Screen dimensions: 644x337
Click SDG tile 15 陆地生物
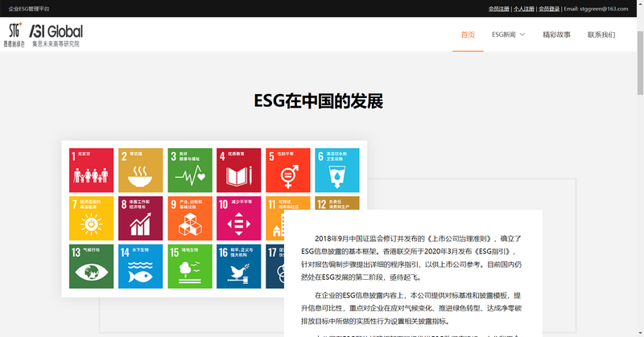point(190,266)
